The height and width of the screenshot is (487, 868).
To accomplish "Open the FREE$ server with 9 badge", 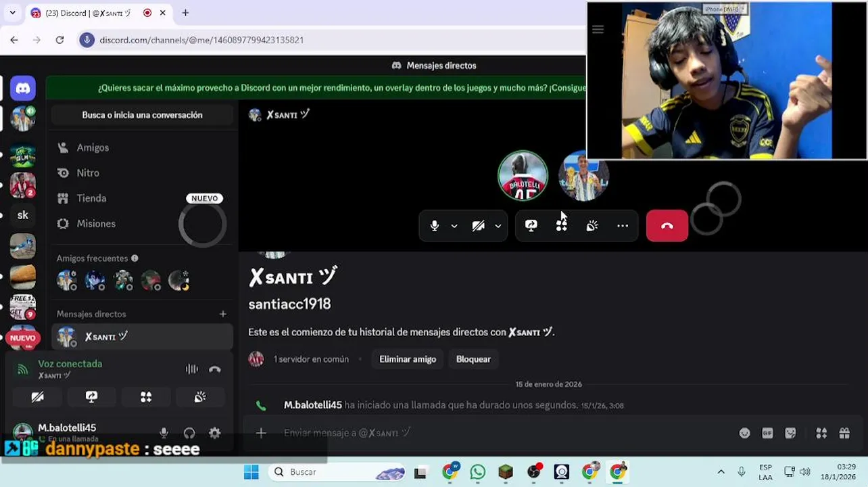I will click(x=22, y=307).
